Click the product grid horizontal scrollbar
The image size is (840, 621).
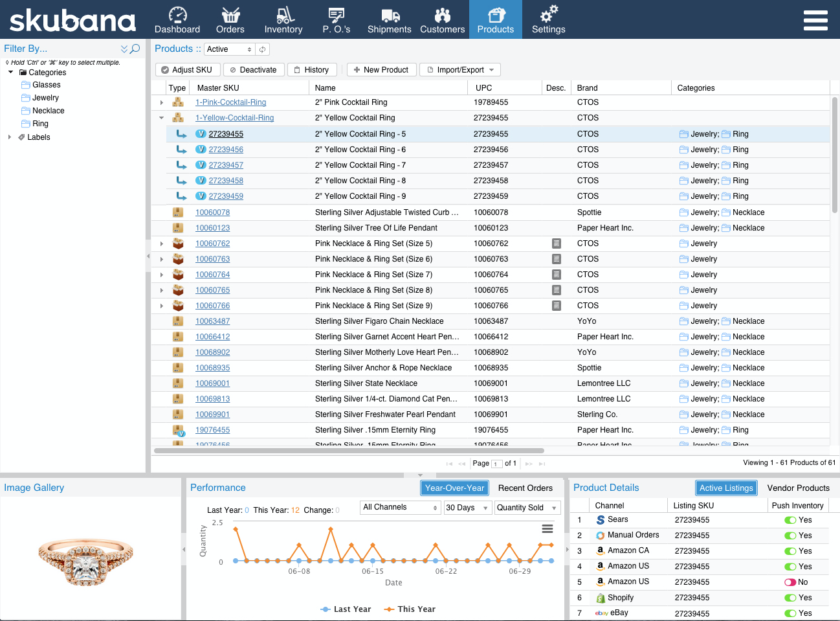(349, 451)
